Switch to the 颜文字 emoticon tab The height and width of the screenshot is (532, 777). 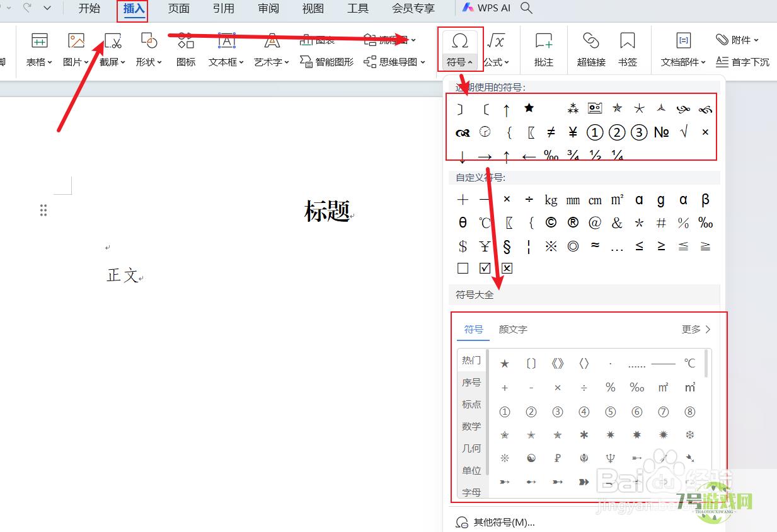(x=513, y=329)
